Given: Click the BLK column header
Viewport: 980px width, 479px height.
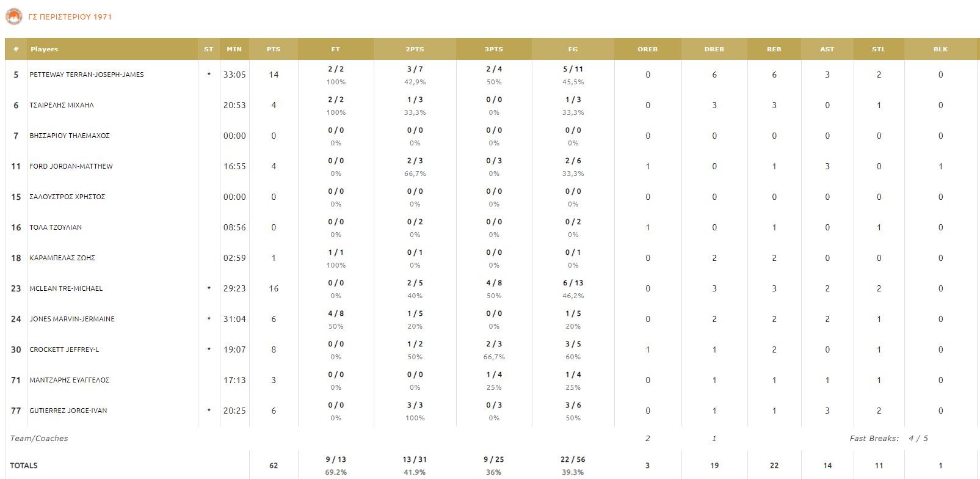Looking at the screenshot, I should coord(940,49).
